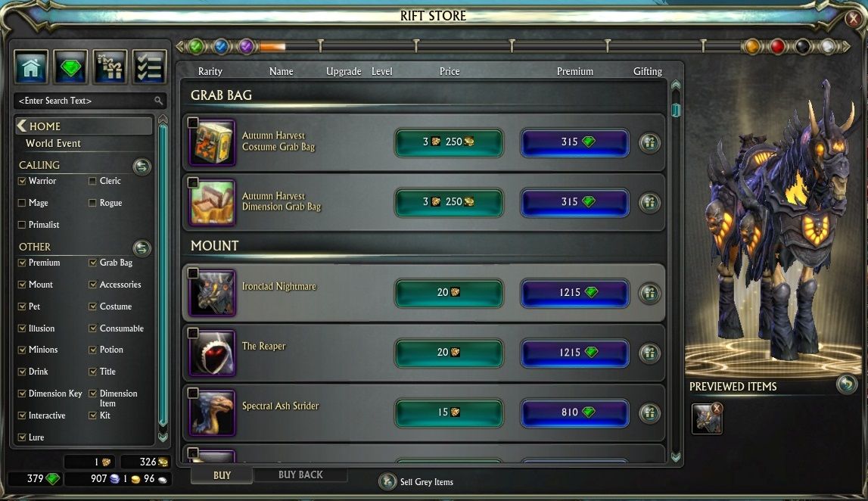Open the store home icon
Image resolution: width=868 pixels, height=501 pixels.
[31, 67]
